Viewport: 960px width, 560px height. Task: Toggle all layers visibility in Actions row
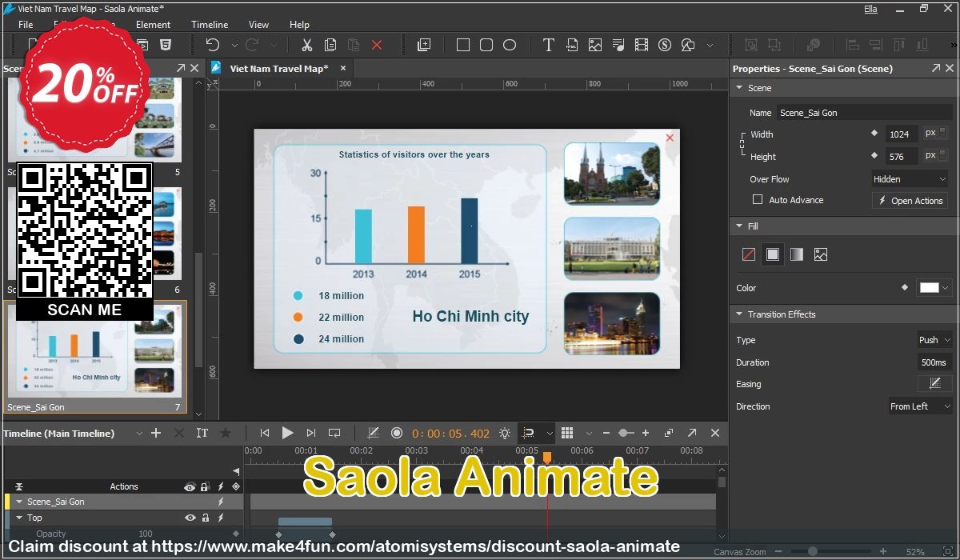[x=190, y=486]
